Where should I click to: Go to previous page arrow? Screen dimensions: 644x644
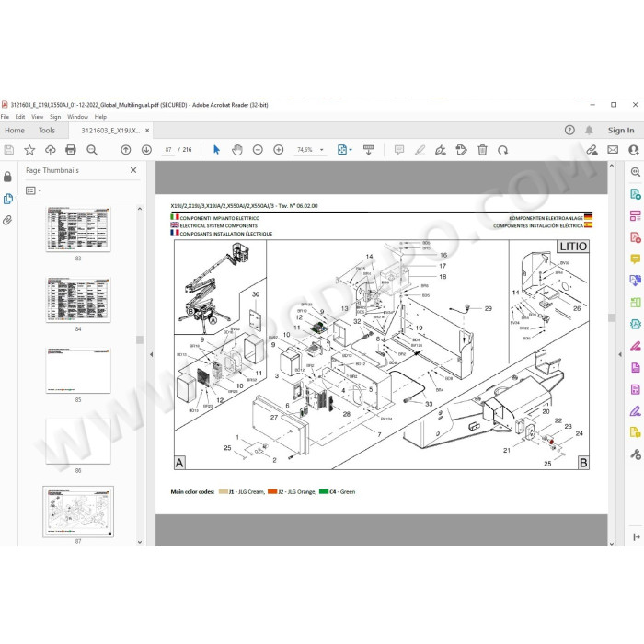(x=126, y=150)
